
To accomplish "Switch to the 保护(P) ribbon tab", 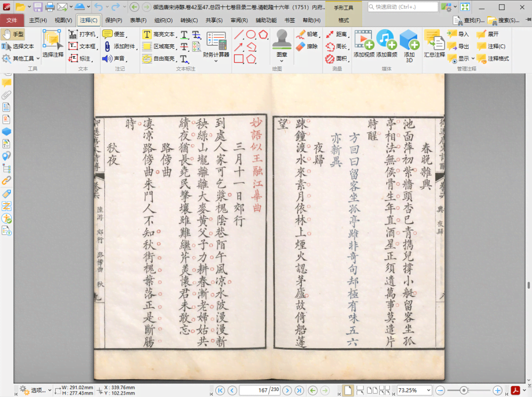I will pos(113,20).
